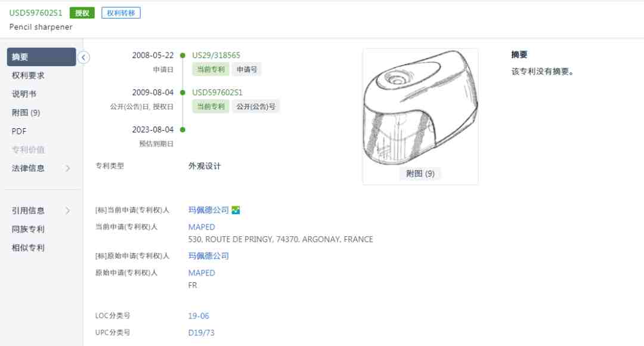The width and height of the screenshot is (644, 346).
Task: Expand the 引用信息 submenu arrow
Action: 68,211
